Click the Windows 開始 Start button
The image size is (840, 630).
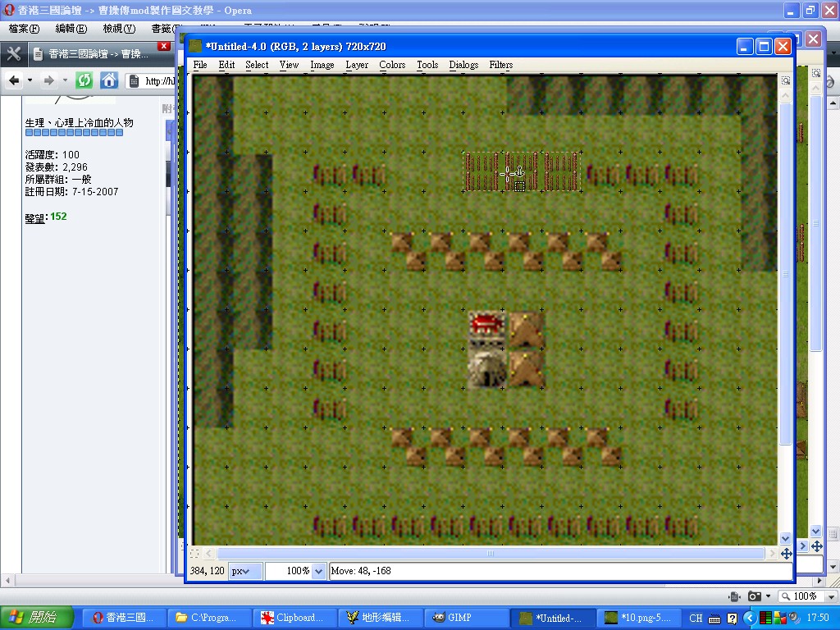tap(36, 618)
